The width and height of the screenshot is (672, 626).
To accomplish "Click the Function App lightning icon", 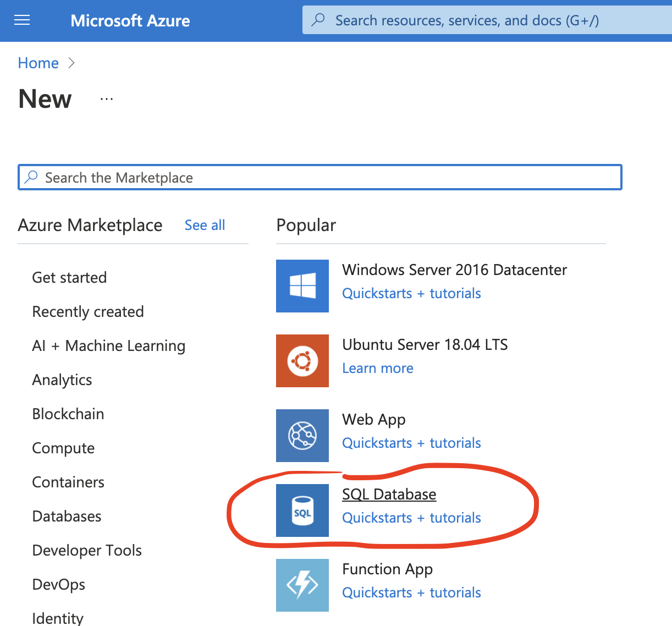I will click(x=302, y=585).
